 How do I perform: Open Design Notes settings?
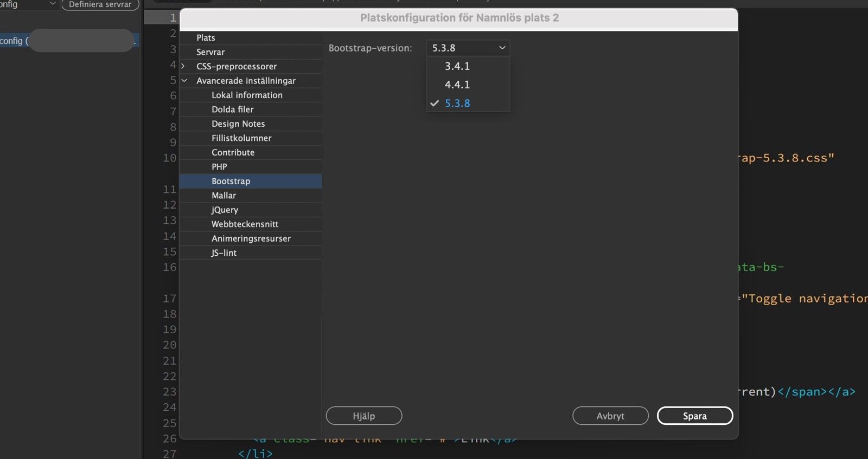[x=251, y=124]
